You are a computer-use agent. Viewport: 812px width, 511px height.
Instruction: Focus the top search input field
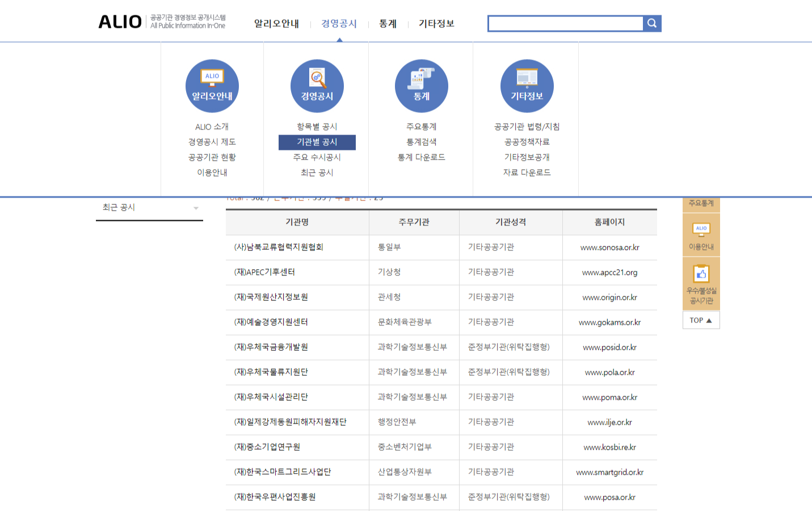pos(566,23)
